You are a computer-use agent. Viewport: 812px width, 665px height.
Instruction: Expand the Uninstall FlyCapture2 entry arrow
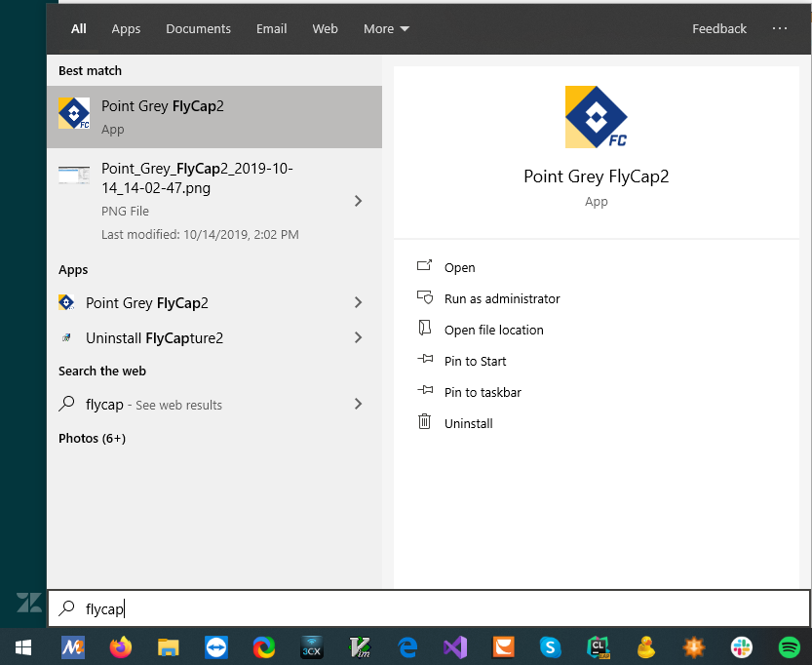[358, 337]
